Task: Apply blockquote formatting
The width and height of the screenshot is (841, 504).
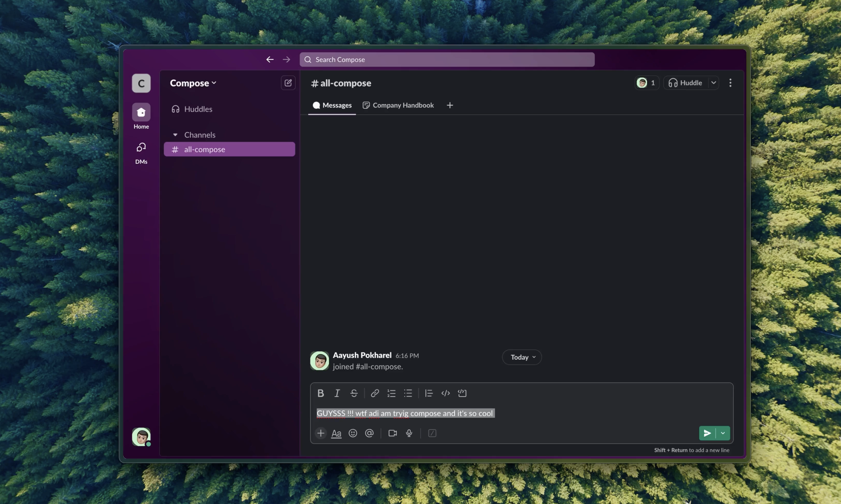Action: (429, 393)
